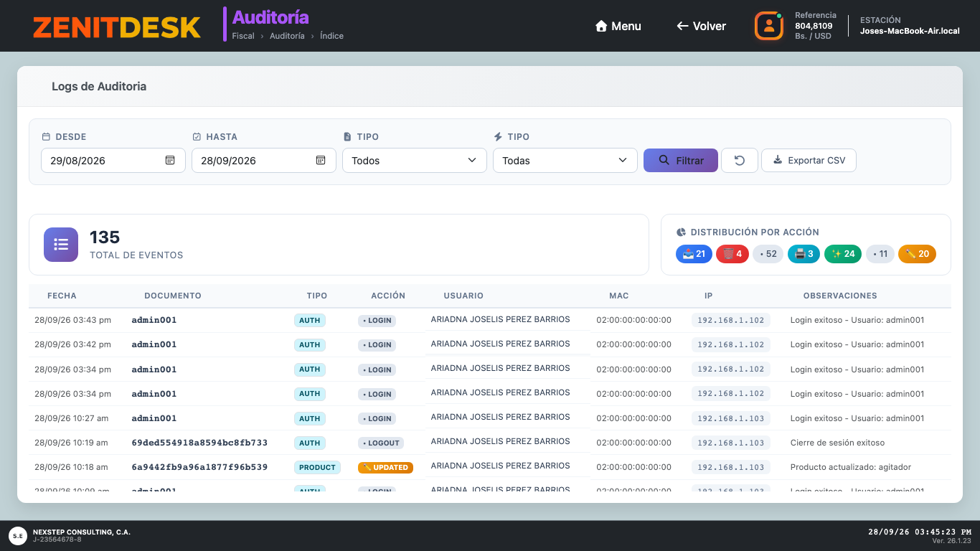Image resolution: width=980 pixels, height=551 pixels.
Task: Click the ZENITDESK logo
Action: pyautogui.click(x=117, y=27)
